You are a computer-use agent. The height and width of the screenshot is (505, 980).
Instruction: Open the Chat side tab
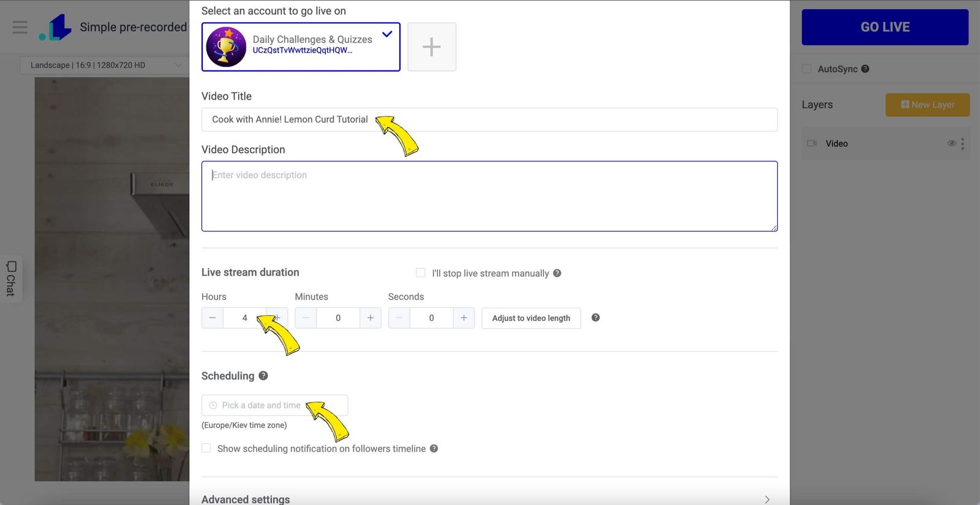11,279
